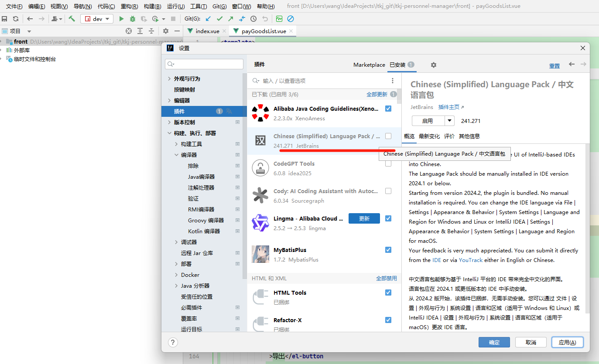Enable the CodeGPT Tools checkbox

pos(388,163)
